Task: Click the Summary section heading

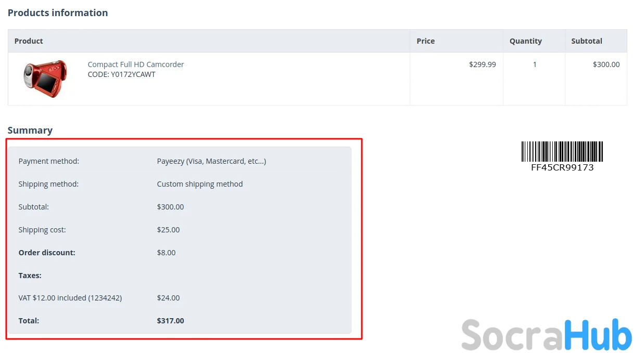Action: 30,130
